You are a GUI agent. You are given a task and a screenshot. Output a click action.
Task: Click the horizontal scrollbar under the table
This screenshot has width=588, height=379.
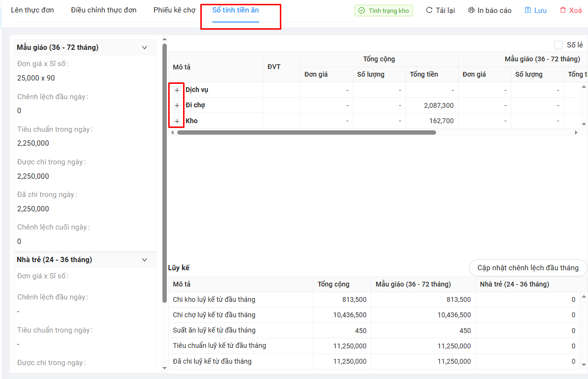click(307, 133)
